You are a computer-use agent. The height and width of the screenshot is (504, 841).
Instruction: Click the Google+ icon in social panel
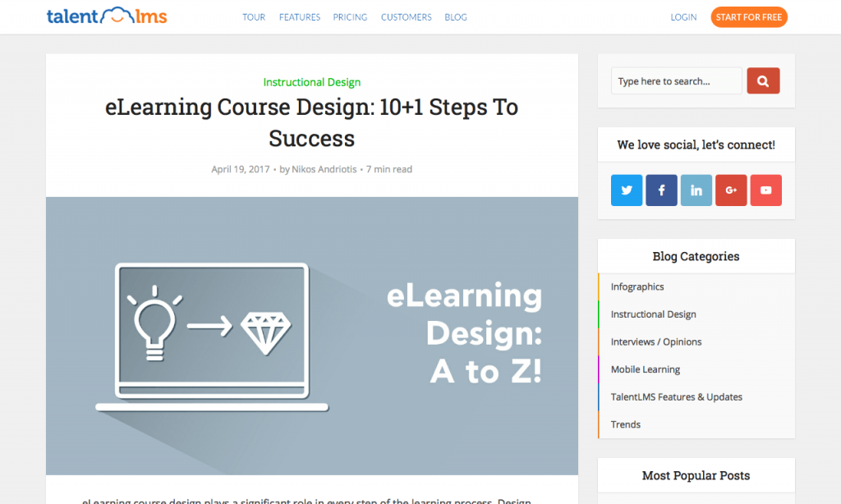click(x=731, y=190)
